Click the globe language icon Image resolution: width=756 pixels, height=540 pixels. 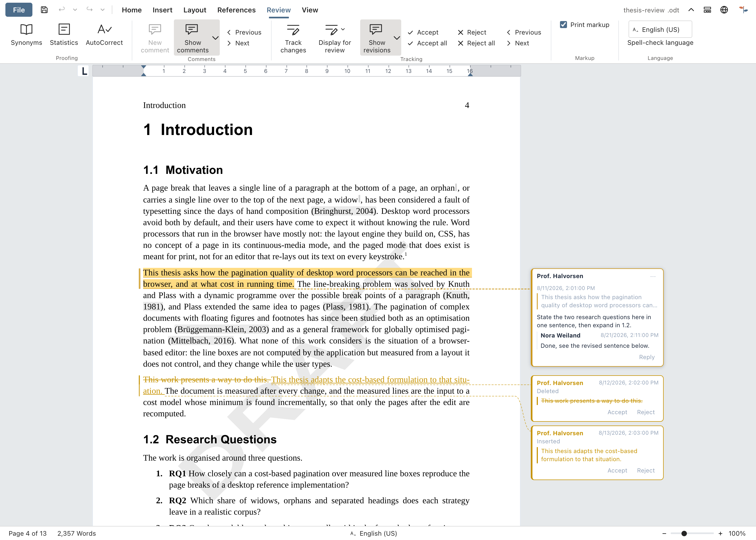tap(724, 10)
